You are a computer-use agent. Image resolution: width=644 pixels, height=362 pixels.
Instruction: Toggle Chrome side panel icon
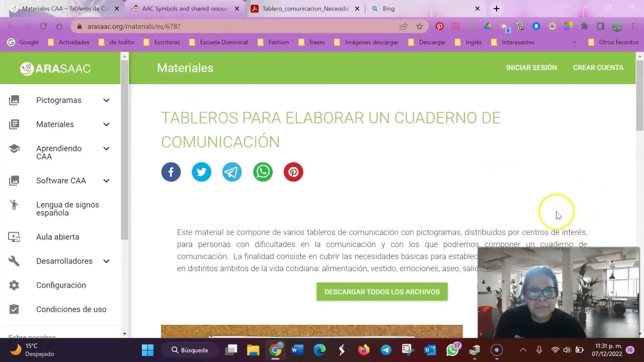click(x=600, y=26)
